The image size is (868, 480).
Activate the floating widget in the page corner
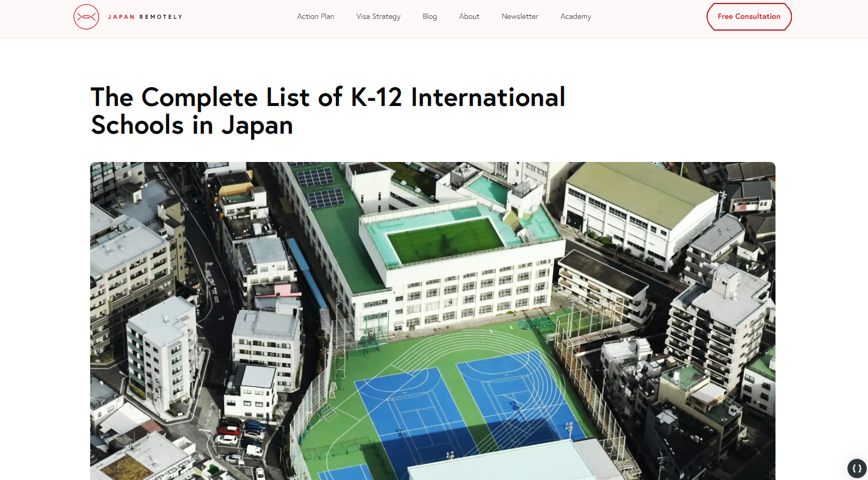pos(856,468)
